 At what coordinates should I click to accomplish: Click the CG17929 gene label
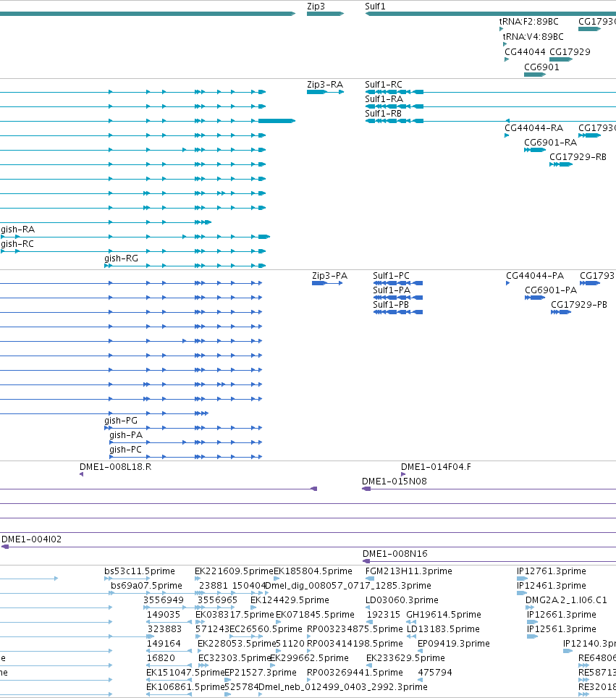click(x=570, y=51)
